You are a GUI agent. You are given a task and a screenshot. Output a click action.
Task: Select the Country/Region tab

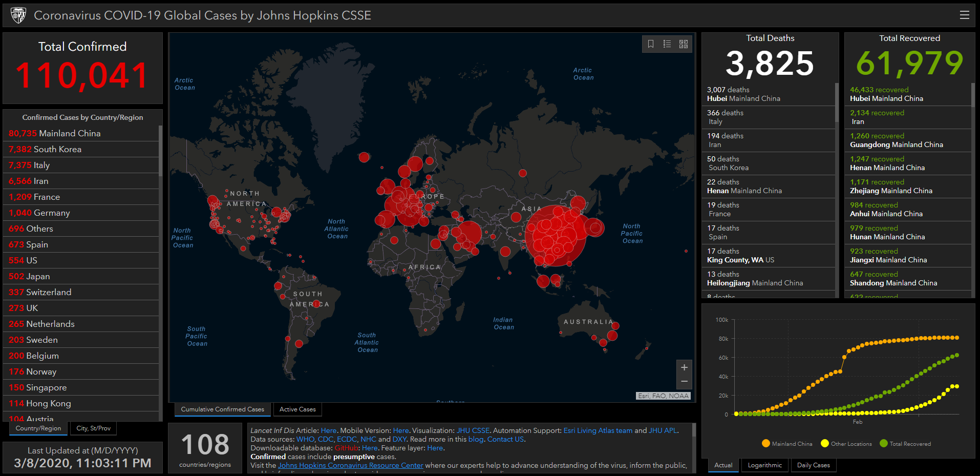click(x=38, y=428)
